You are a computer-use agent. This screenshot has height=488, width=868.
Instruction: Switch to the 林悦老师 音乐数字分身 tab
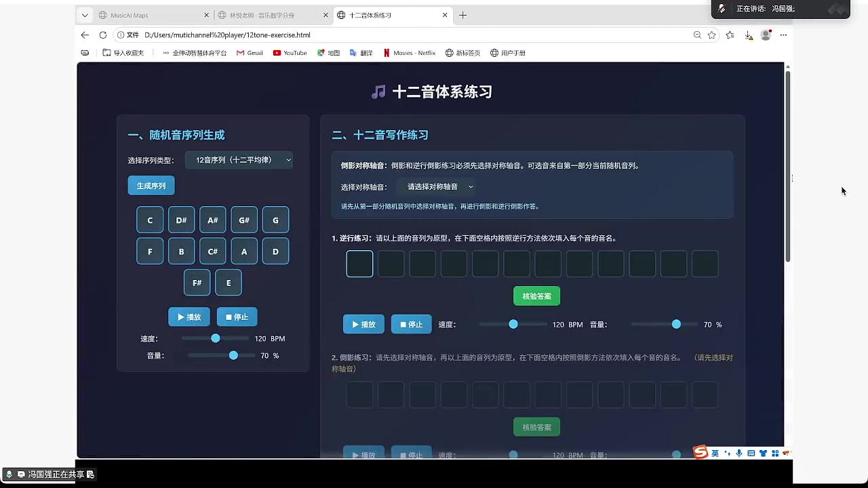point(271,15)
